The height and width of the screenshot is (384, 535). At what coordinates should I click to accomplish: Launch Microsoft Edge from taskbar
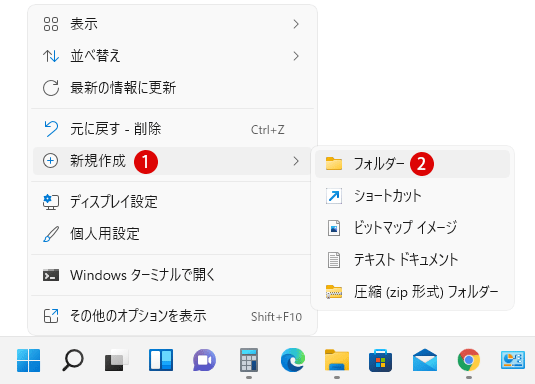tap(293, 360)
